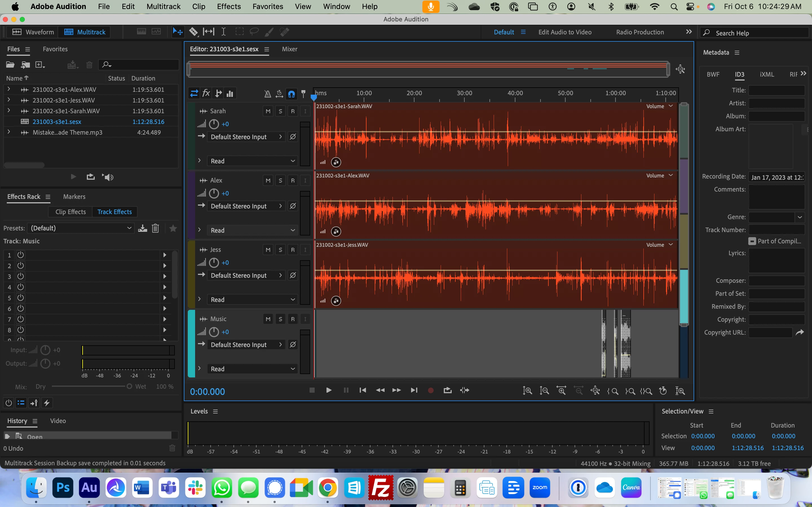The height and width of the screenshot is (507, 812).
Task: Open the Music track's Read automation dropdown
Action: [x=252, y=369]
